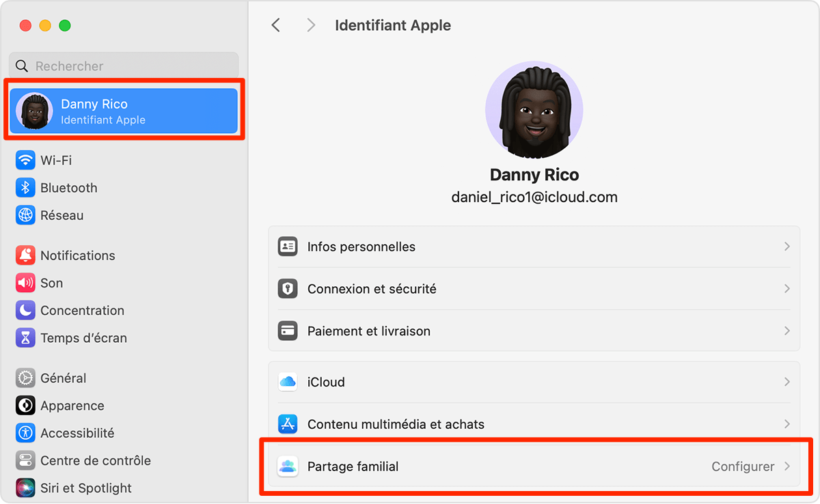
Task: Expand Paiement et livraison chevron
Action: click(787, 331)
